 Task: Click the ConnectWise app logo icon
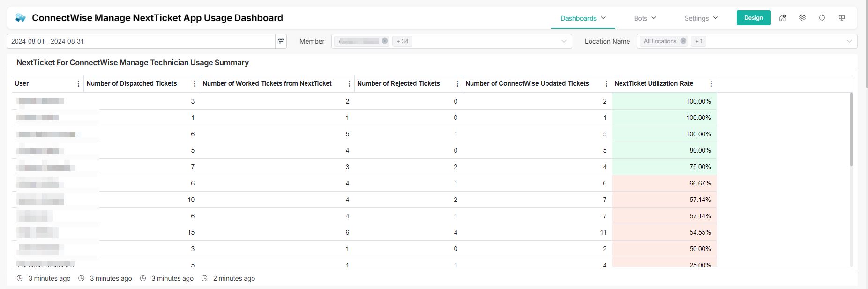coord(21,18)
